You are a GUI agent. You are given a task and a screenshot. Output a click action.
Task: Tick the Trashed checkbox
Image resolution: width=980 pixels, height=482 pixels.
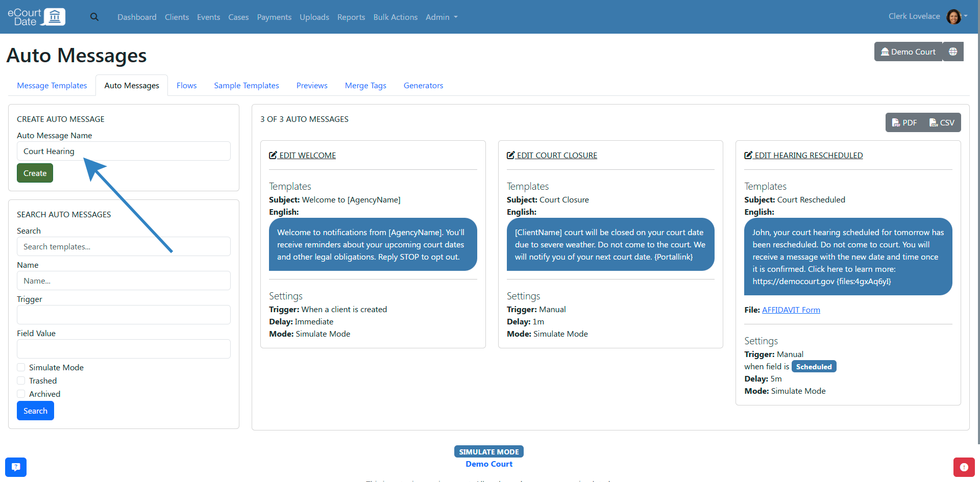click(21, 380)
